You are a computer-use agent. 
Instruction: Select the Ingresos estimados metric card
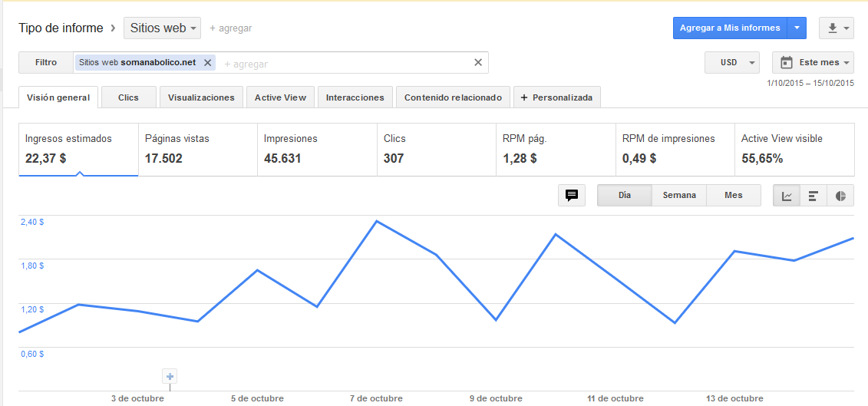tap(78, 150)
